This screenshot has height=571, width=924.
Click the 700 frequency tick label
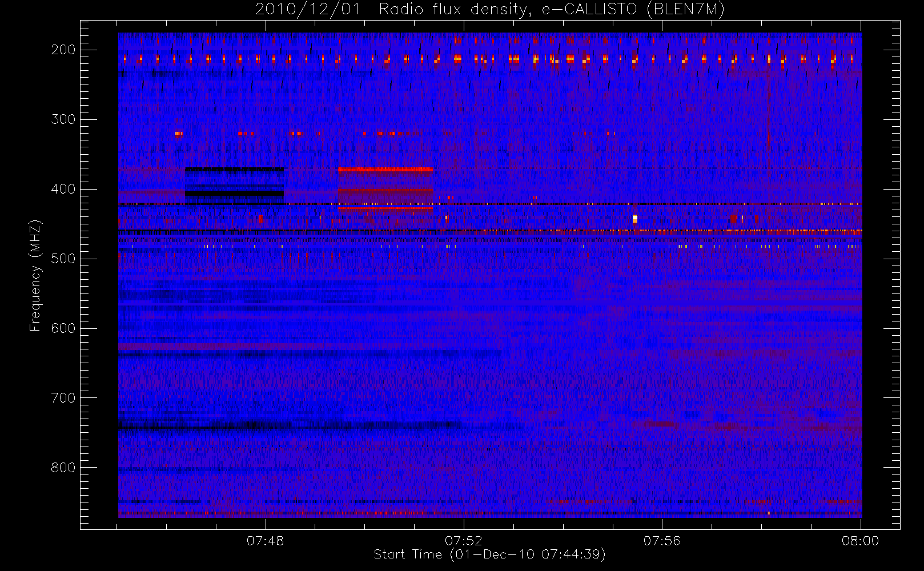coord(63,398)
